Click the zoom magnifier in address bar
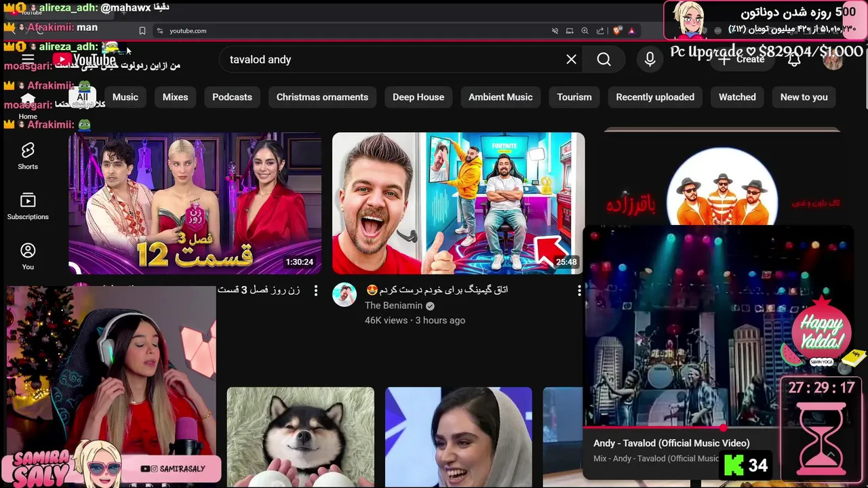868x488 pixels. tap(585, 30)
